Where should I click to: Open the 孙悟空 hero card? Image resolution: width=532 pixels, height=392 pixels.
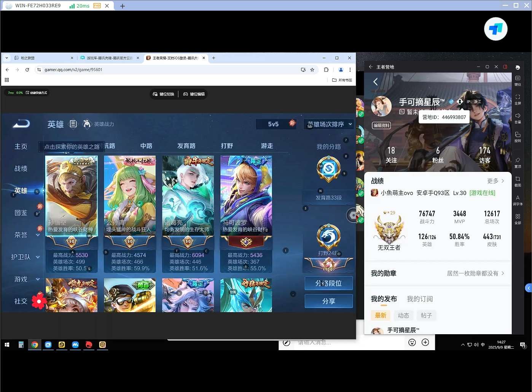coord(72,214)
